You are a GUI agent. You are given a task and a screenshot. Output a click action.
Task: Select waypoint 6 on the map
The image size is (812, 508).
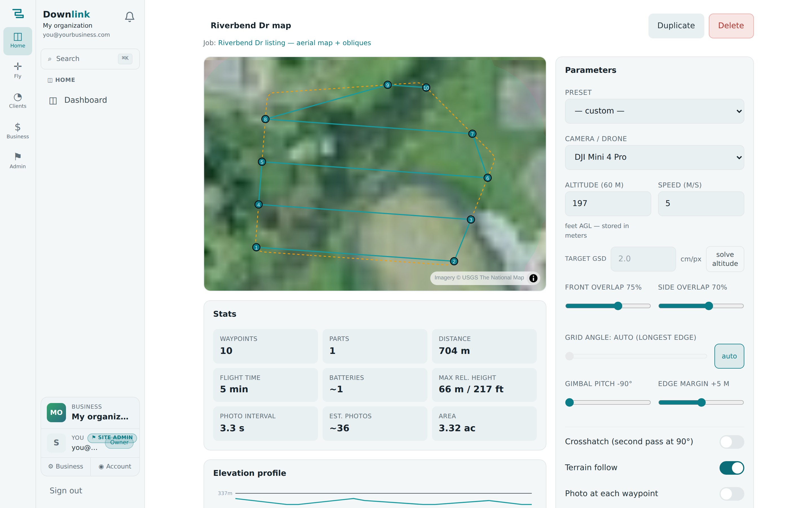(x=487, y=178)
